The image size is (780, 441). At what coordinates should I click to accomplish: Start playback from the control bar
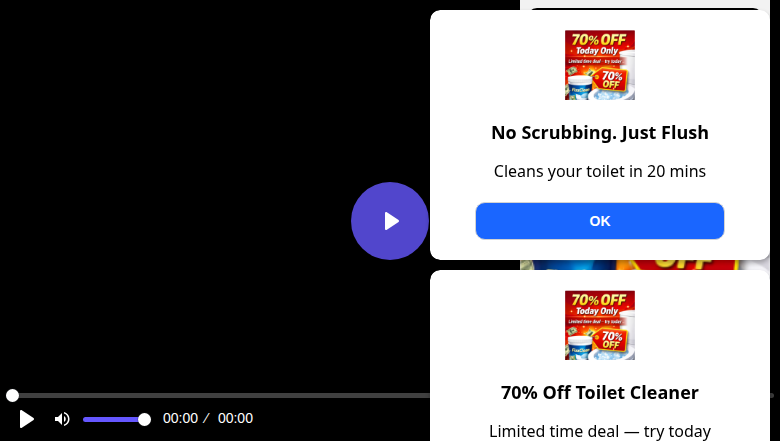[27, 419]
